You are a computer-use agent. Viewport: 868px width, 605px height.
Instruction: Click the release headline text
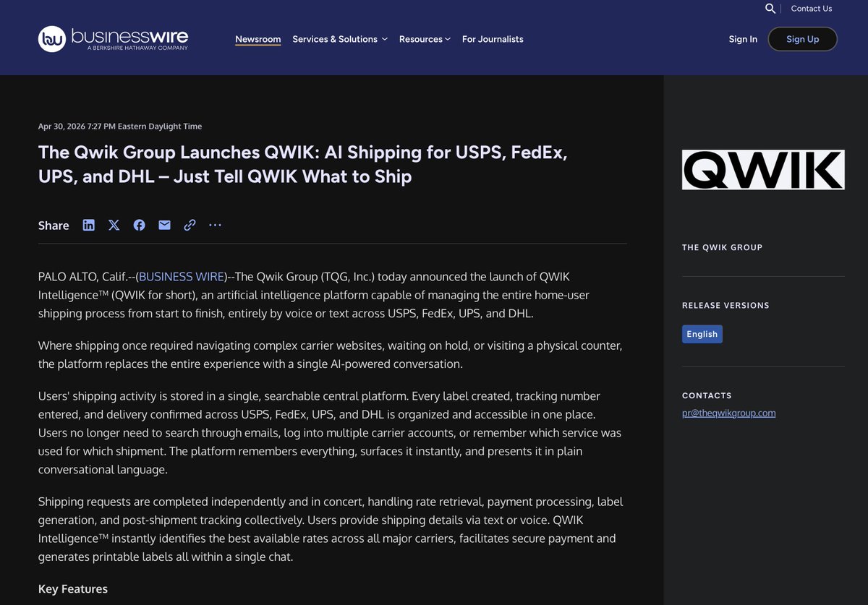302,164
